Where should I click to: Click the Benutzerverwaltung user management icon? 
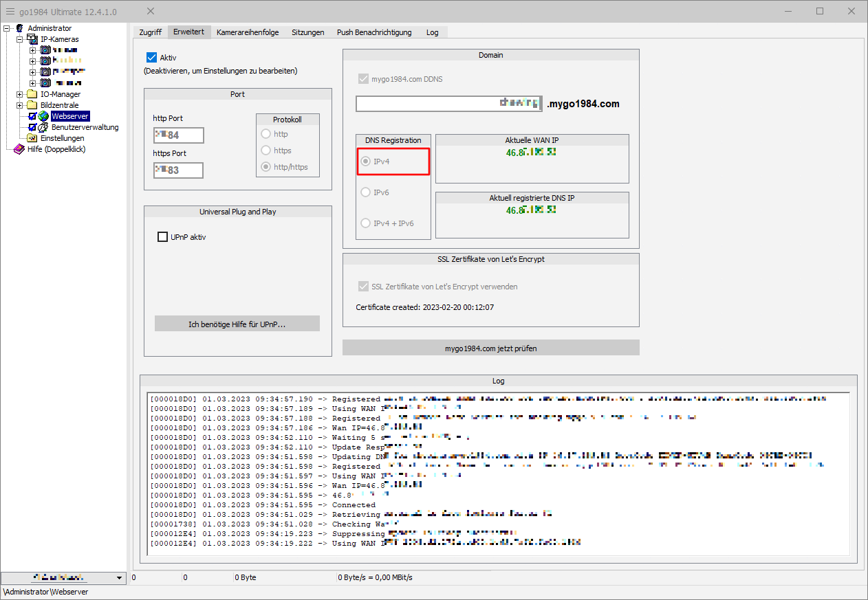point(43,127)
